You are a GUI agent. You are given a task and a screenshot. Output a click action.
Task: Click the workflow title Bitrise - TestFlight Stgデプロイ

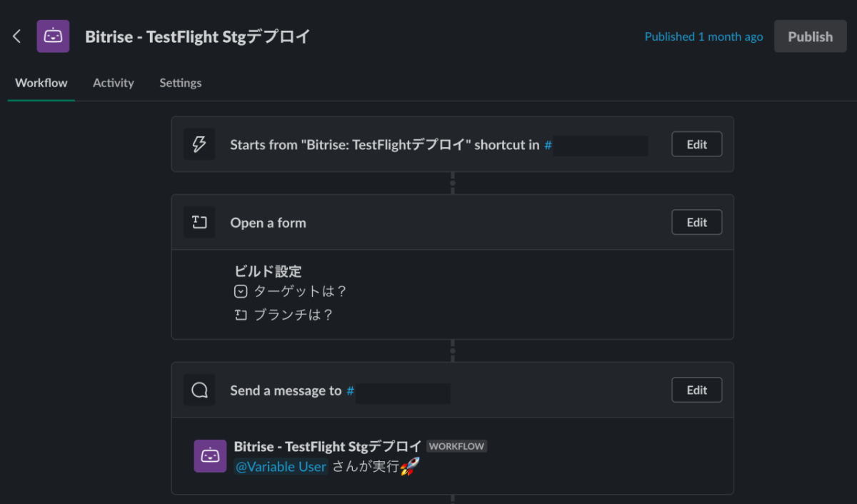tap(198, 36)
